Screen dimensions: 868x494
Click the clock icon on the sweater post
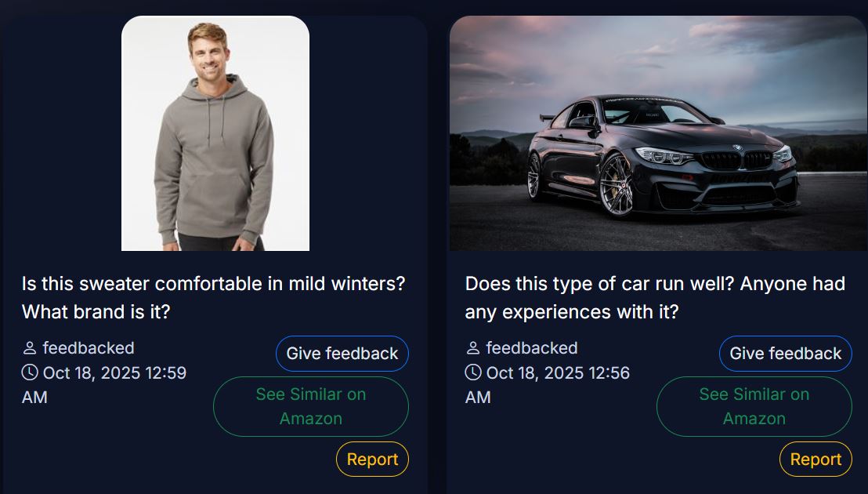pyautogui.click(x=30, y=372)
